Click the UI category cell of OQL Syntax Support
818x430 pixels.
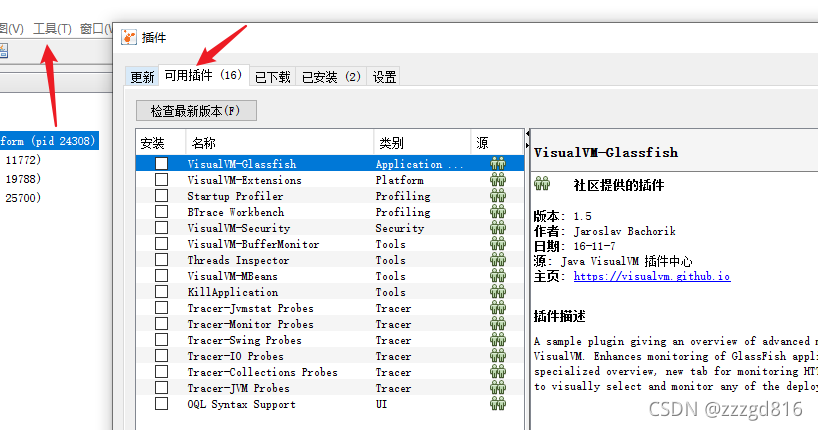tap(381, 404)
